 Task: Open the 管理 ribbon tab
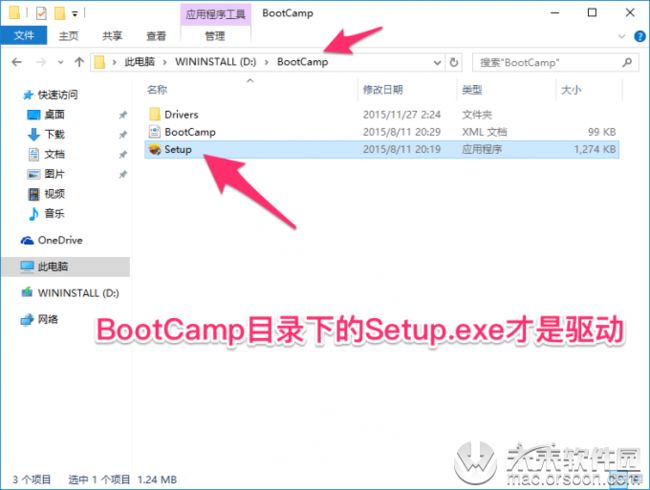coord(215,36)
